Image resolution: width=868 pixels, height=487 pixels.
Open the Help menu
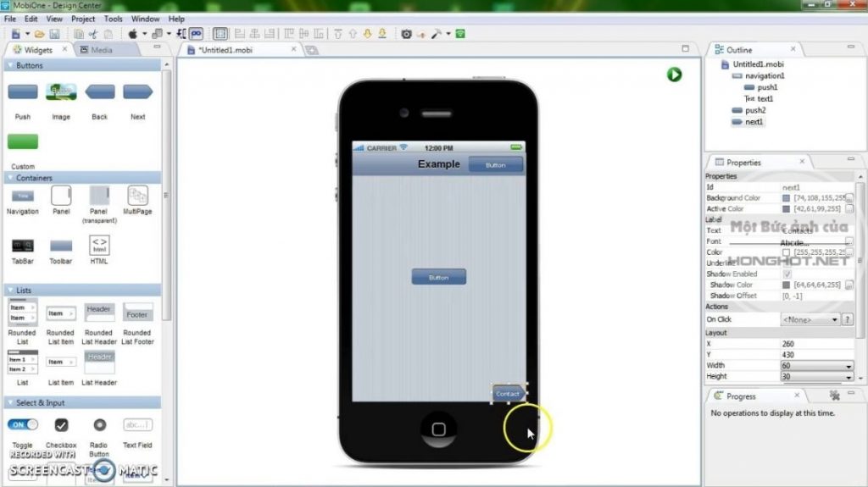point(176,19)
